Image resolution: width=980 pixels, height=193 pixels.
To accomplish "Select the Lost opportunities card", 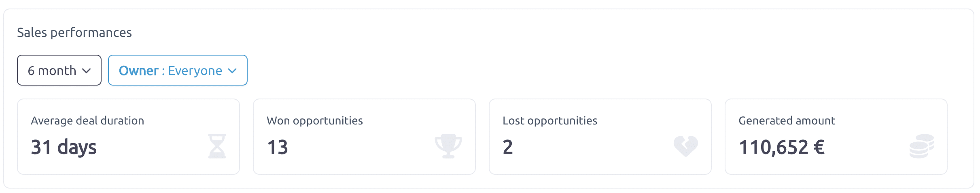I will point(600,137).
